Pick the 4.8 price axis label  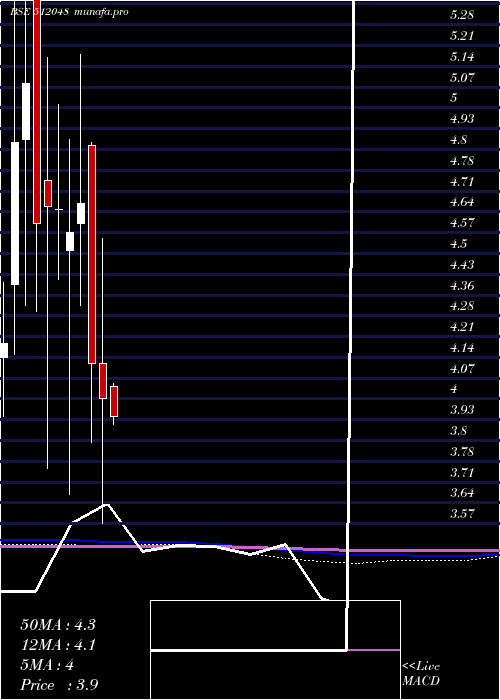click(x=458, y=140)
